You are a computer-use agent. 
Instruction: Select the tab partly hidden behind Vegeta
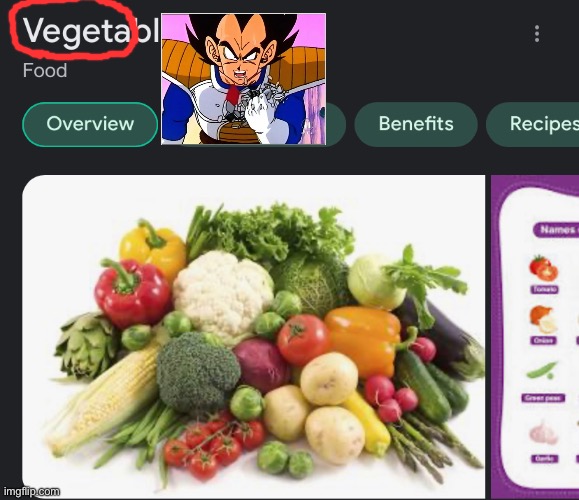click(x=335, y=124)
